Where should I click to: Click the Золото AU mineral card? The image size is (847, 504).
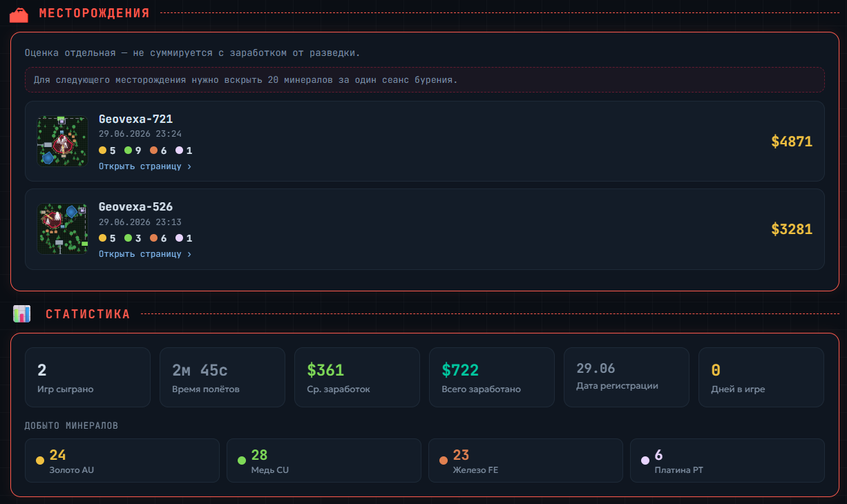coord(122,461)
